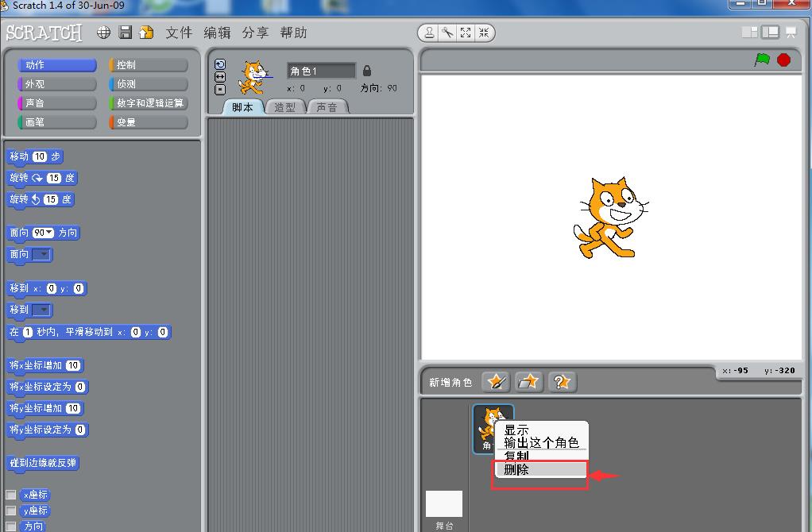Get a surprise sprite via question mark icon
812x532 pixels.
(x=562, y=382)
